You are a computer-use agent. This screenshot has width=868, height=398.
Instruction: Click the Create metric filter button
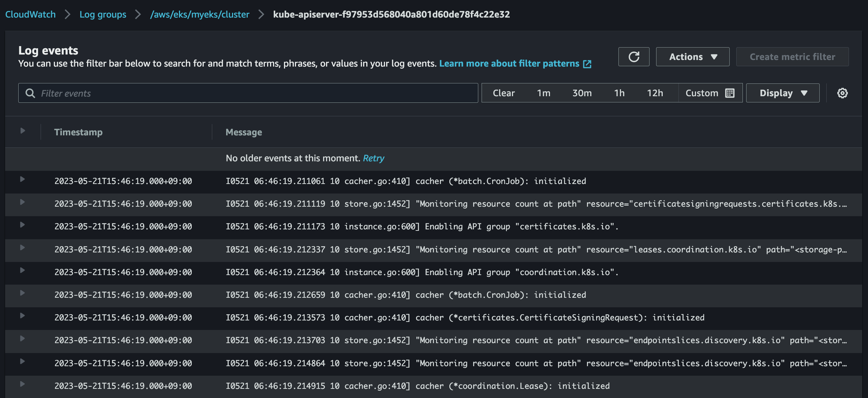pyautogui.click(x=792, y=57)
